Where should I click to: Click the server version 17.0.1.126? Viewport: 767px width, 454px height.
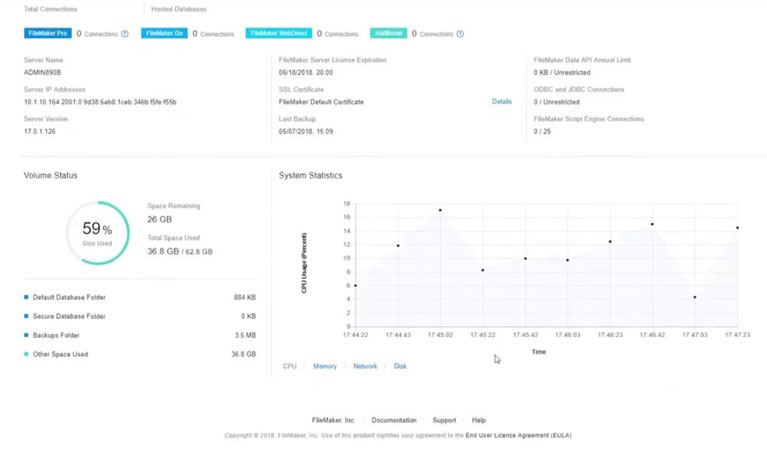click(40, 131)
